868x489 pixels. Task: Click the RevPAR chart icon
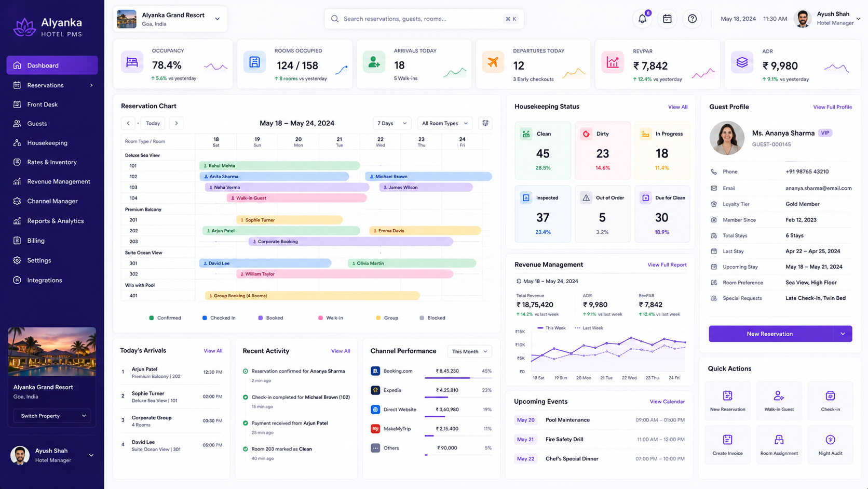(x=613, y=62)
